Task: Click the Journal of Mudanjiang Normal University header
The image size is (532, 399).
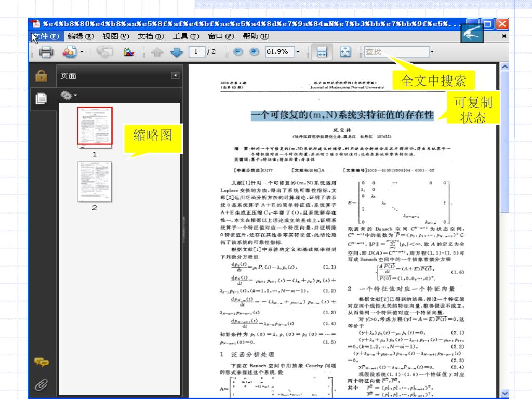Action: tap(347, 87)
